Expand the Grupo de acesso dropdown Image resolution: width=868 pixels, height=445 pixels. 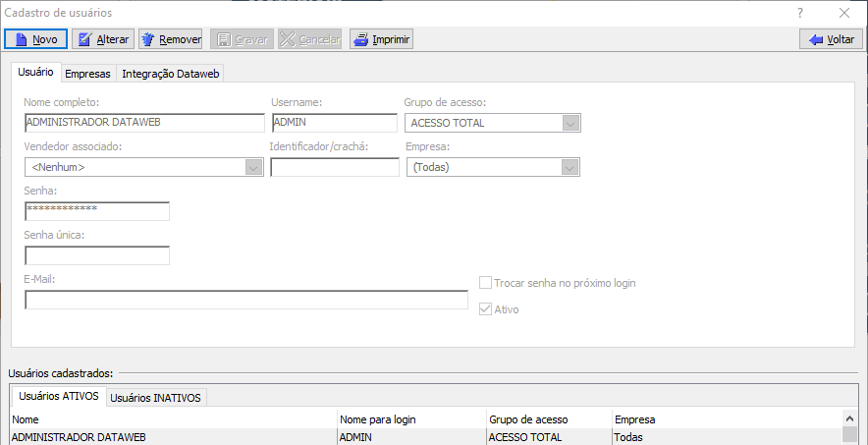[570, 123]
